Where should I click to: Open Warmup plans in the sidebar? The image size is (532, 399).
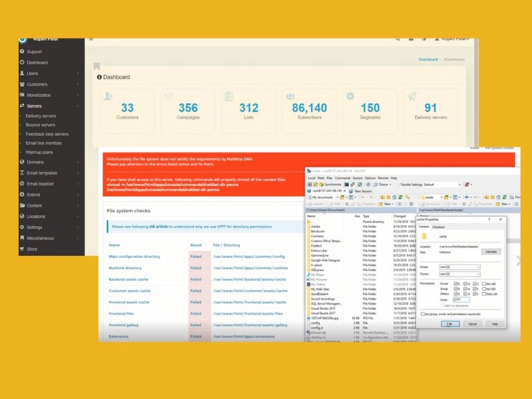[39, 152]
